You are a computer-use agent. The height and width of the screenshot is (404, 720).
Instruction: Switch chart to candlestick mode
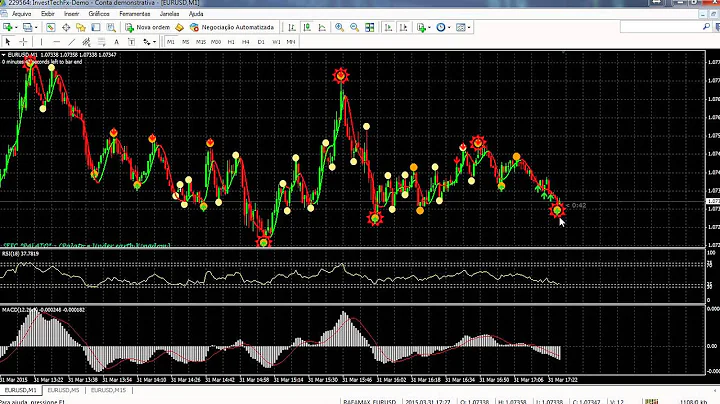(x=307, y=28)
